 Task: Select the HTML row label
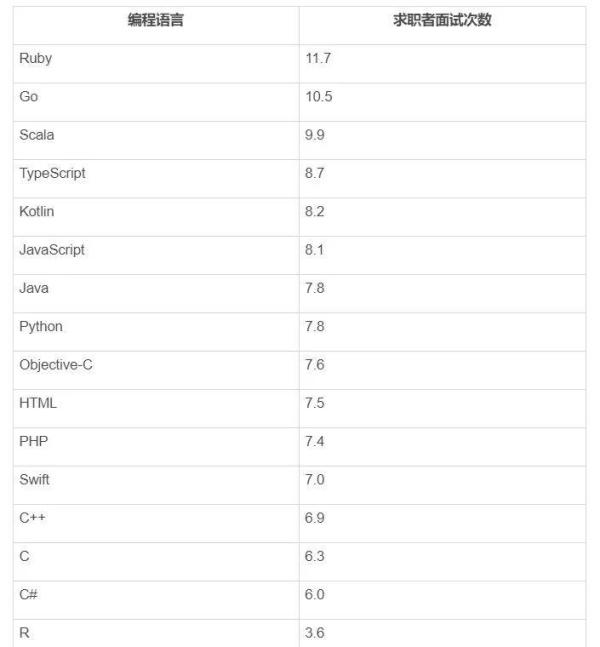pyautogui.click(x=38, y=403)
